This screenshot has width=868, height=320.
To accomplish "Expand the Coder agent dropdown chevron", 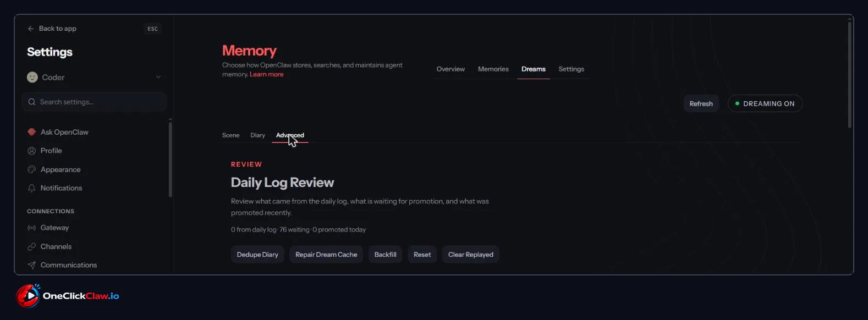I will (158, 78).
